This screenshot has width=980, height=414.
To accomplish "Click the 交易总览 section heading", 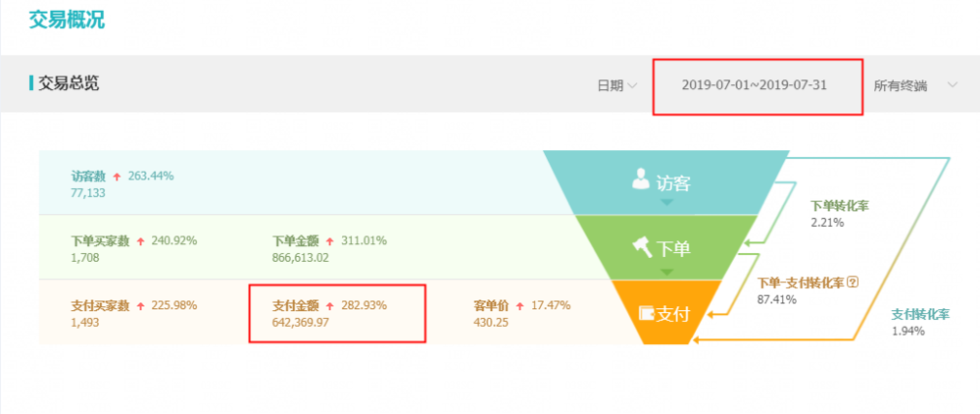I will click(69, 83).
